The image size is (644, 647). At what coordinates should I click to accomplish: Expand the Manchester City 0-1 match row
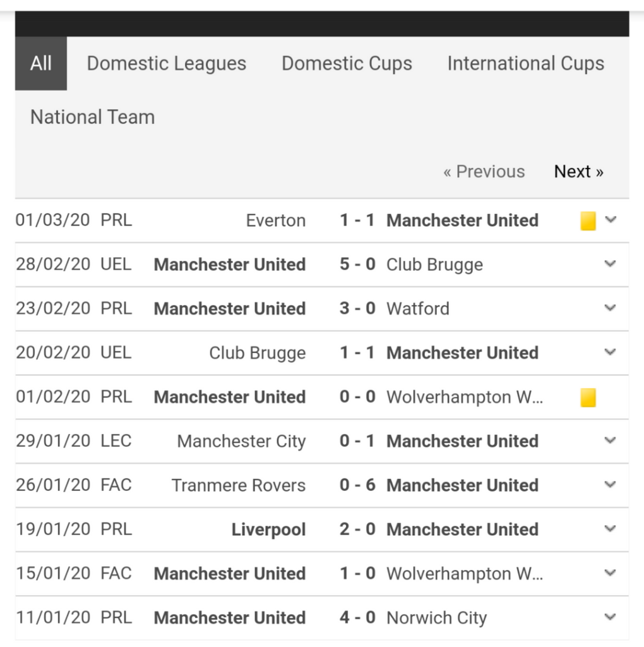coord(610,441)
